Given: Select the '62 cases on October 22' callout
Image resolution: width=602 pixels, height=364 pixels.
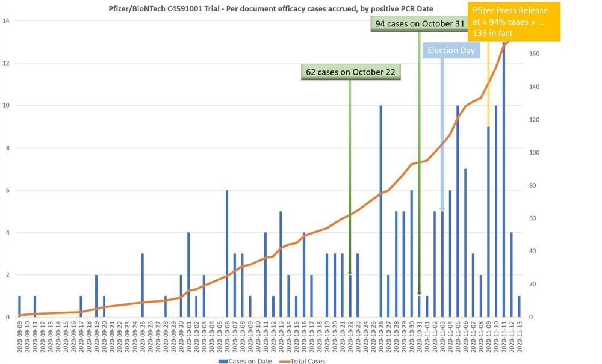Looking at the screenshot, I should tap(350, 72).
